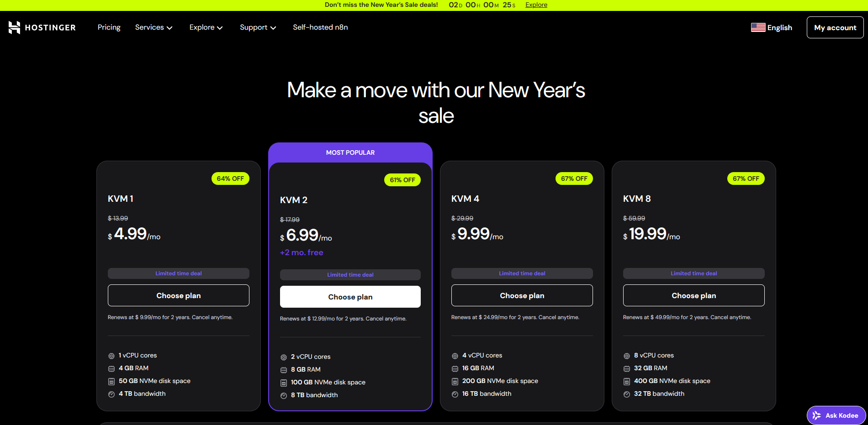
Task: Click the 64% OFF badge
Action: (x=230, y=178)
